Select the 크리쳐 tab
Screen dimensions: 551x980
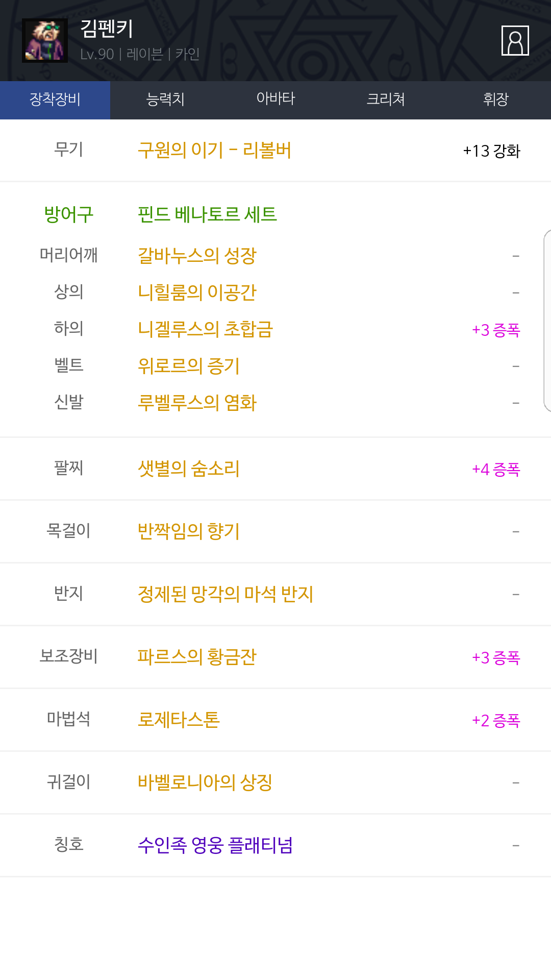(x=386, y=100)
